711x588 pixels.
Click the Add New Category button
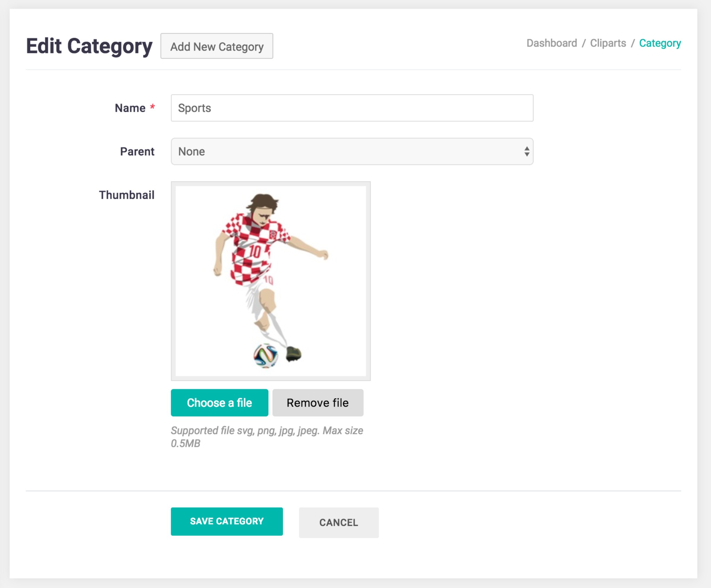[217, 46]
